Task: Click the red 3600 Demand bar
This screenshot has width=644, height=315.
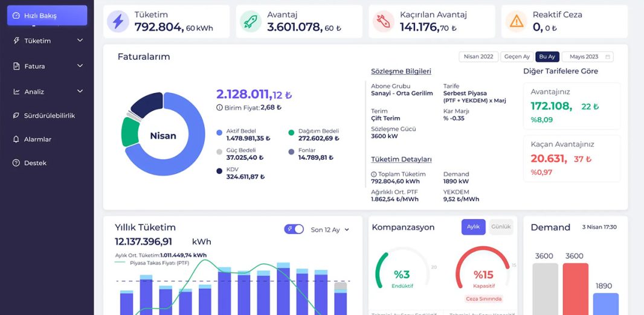Action: 575,289
